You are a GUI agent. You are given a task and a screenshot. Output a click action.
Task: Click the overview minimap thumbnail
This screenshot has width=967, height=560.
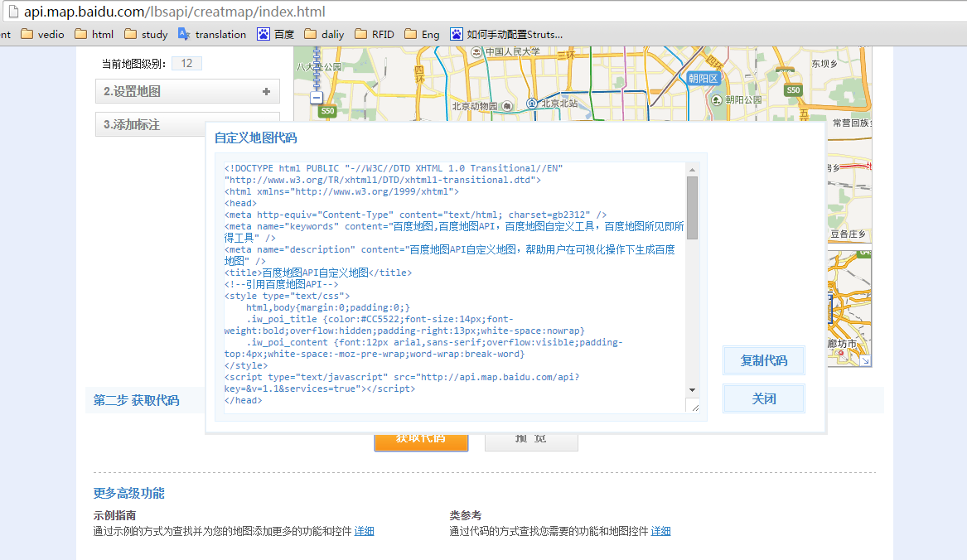click(849, 307)
